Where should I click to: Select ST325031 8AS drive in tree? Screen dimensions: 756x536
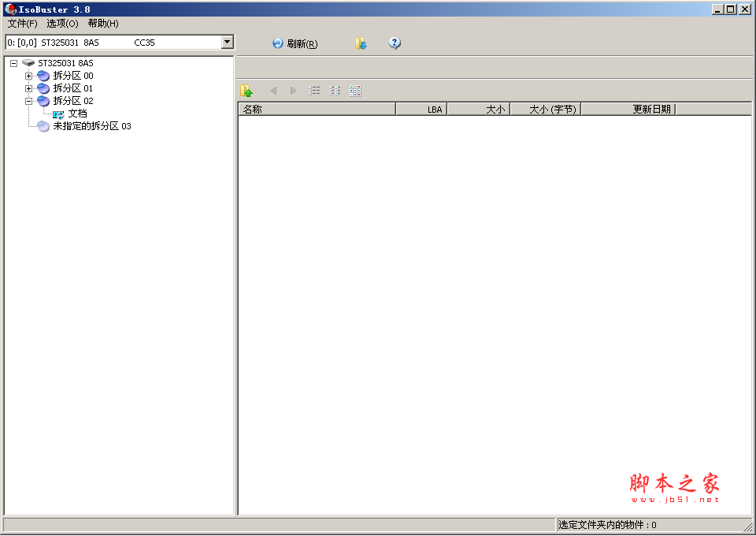65,63
